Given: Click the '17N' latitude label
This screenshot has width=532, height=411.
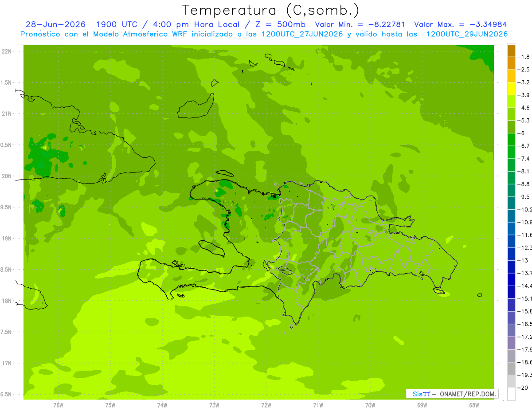Looking at the screenshot, I should pos(8,363).
